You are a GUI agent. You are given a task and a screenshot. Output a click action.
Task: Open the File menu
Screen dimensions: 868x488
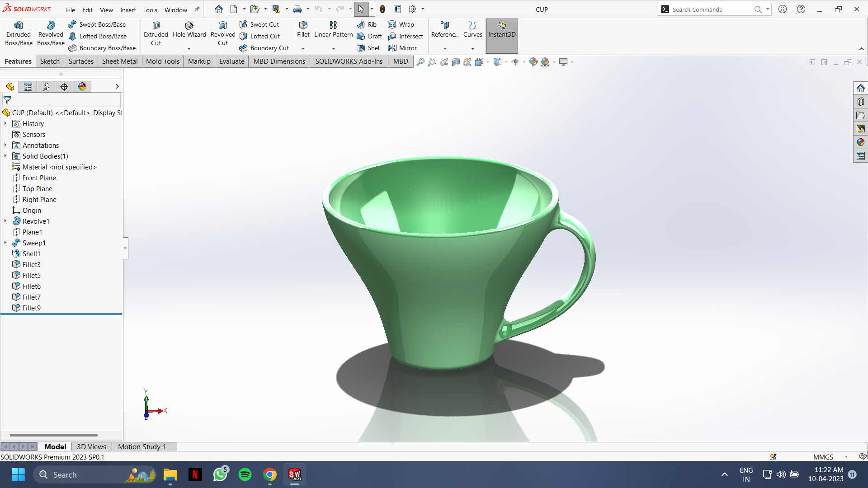coord(71,9)
